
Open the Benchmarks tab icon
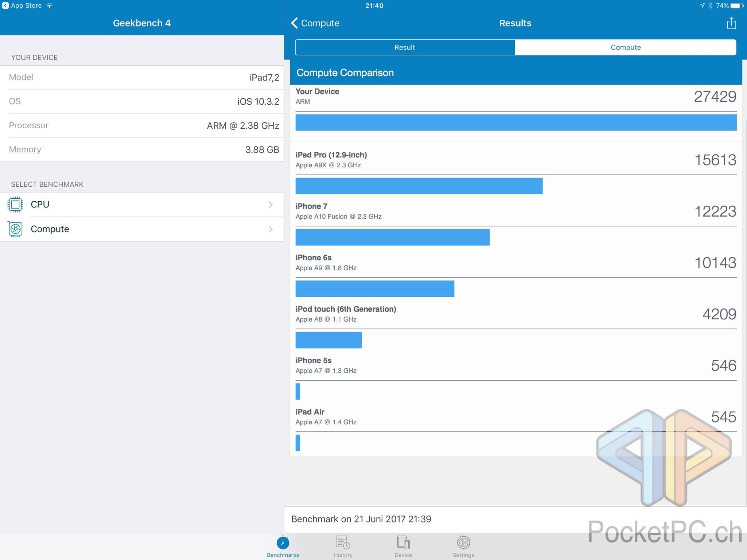[x=283, y=542]
